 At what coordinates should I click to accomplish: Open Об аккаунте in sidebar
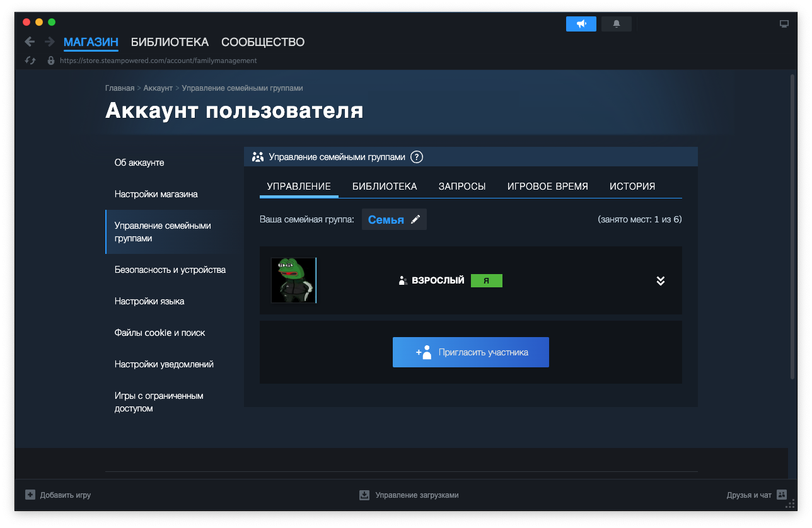coord(139,163)
